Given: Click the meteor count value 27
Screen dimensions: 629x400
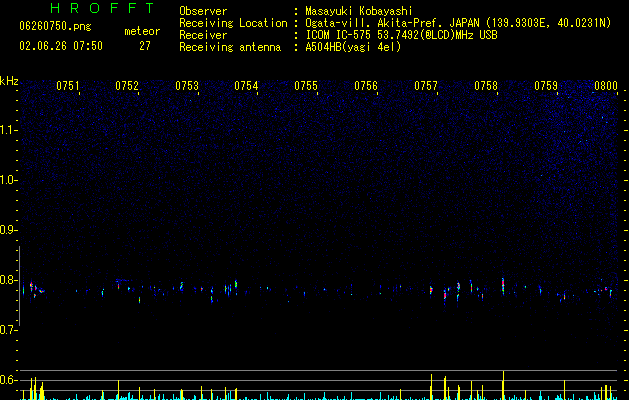Looking at the screenshot, I should click(145, 46).
